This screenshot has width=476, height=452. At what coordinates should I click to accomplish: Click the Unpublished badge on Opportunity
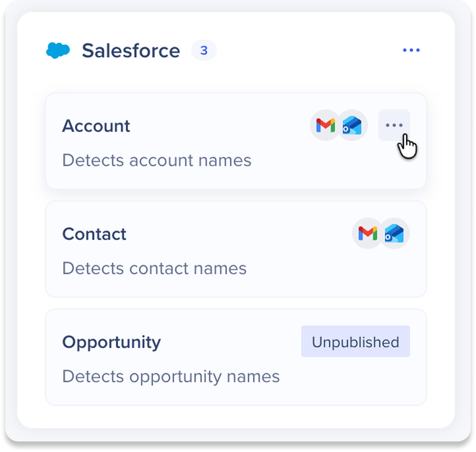click(355, 342)
